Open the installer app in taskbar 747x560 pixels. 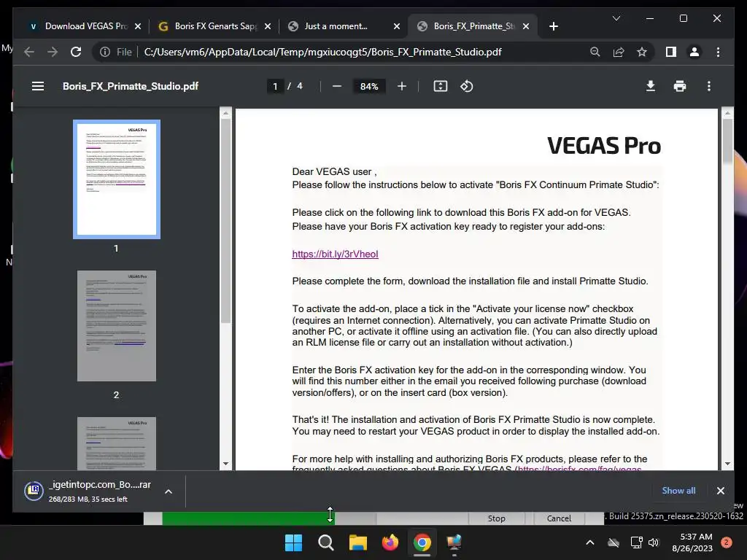click(x=454, y=542)
